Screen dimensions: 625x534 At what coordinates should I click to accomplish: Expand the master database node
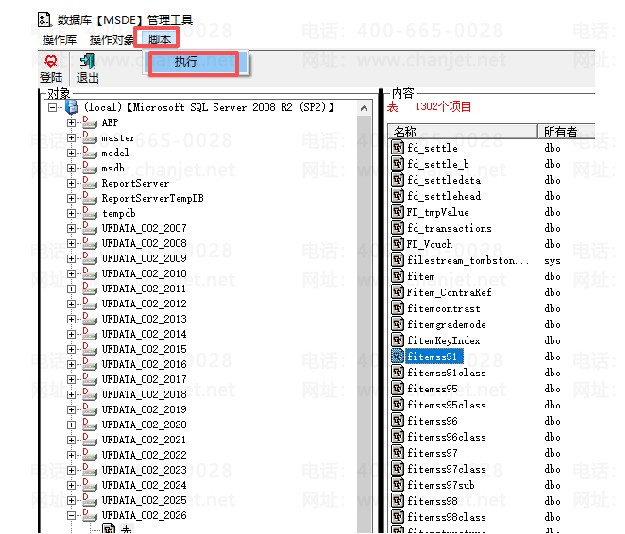click(x=71, y=138)
